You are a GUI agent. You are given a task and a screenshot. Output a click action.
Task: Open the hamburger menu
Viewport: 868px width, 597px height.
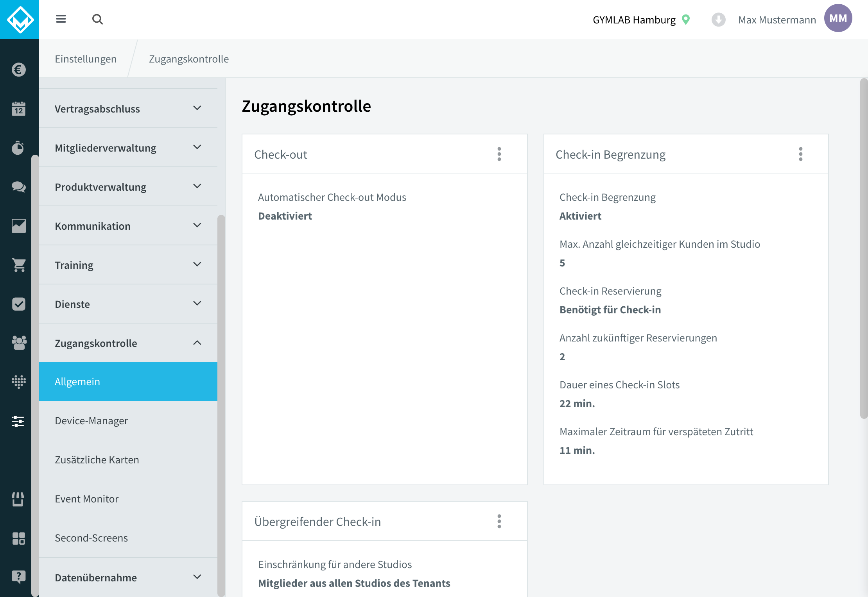[x=61, y=19]
